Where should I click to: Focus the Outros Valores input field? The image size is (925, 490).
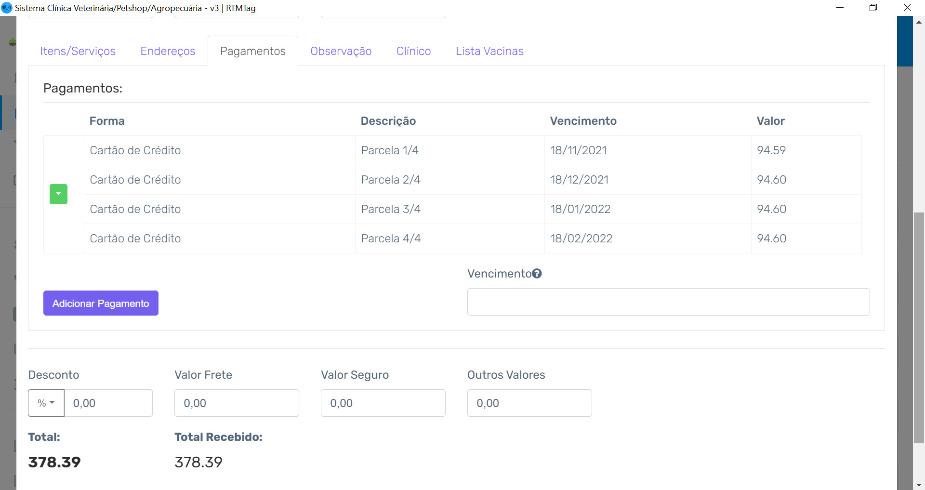point(528,403)
